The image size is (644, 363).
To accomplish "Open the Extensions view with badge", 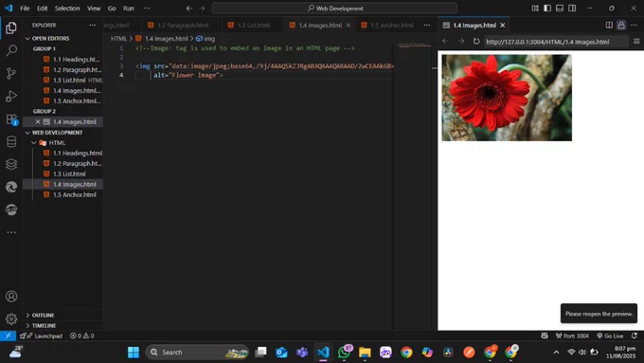I will tap(11, 119).
